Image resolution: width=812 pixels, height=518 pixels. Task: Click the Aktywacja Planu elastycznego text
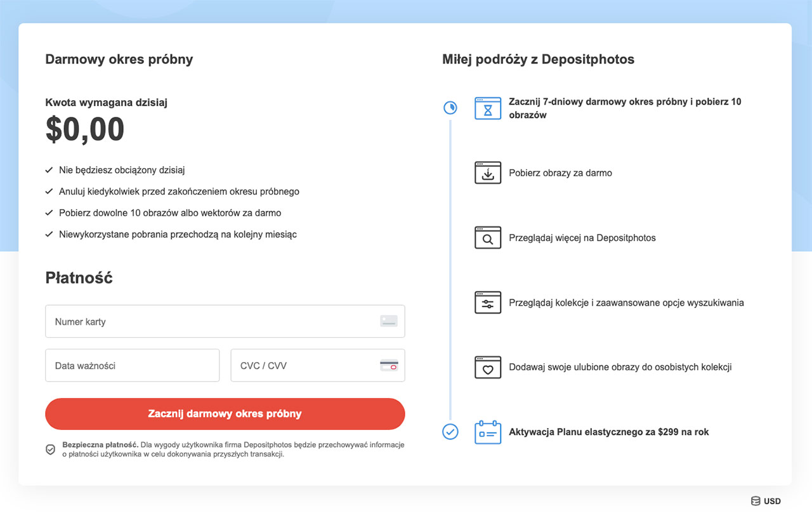point(608,432)
